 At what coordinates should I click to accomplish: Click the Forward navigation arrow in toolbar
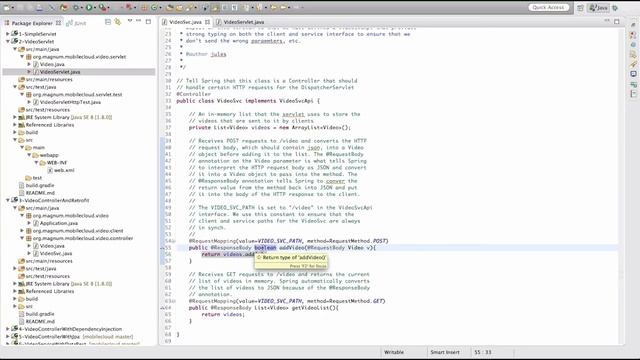[283, 7]
